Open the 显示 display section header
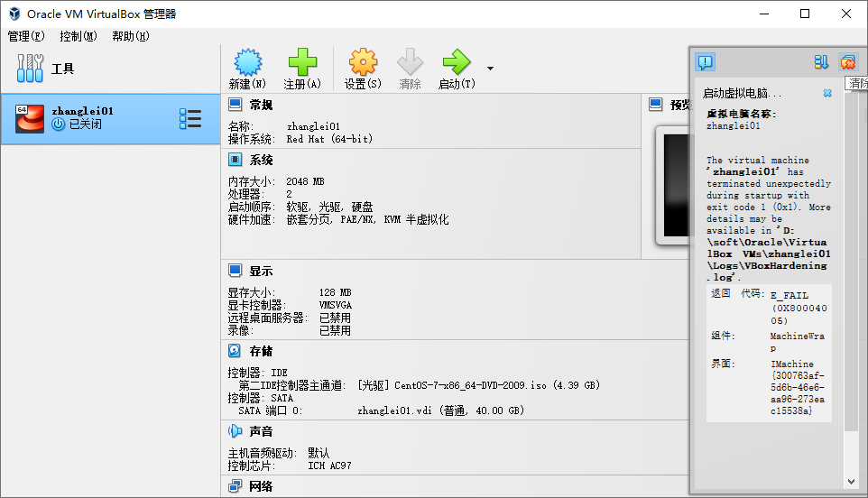The width and height of the screenshot is (868, 498). (x=261, y=272)
